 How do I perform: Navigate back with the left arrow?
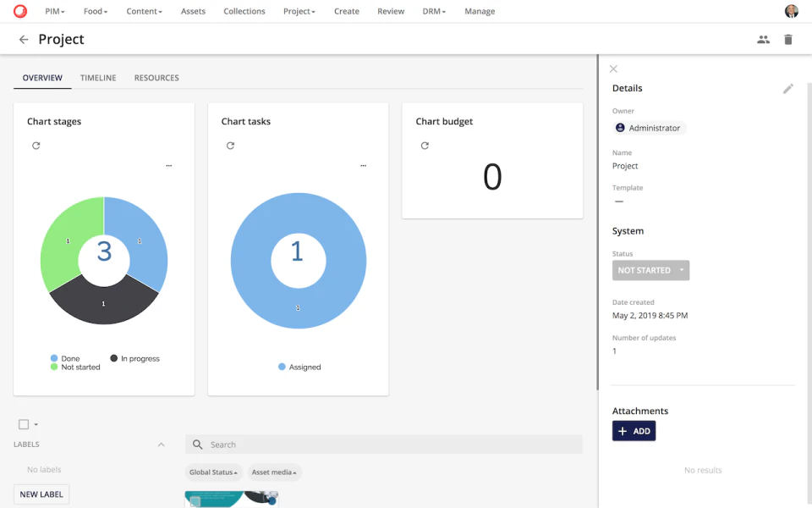(23, 39)
